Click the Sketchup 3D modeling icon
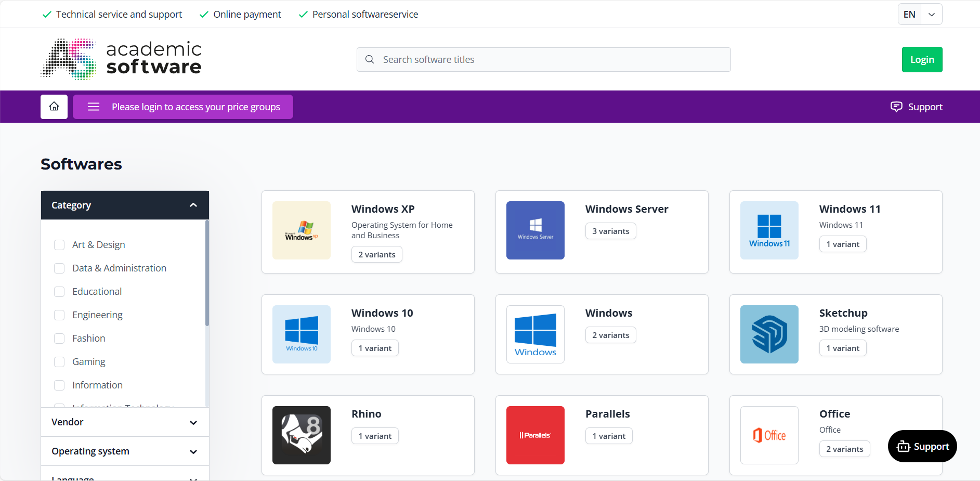This screenshot has width=980, height=481. 769,334
